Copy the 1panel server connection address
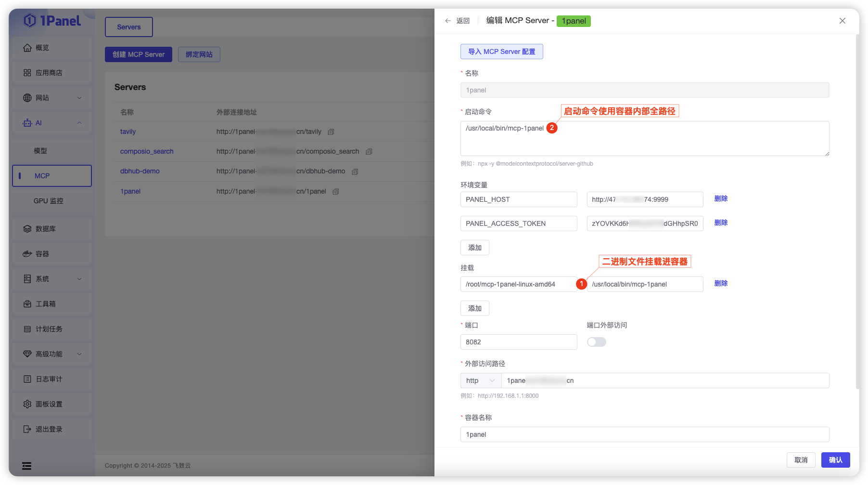Image resolution: width=868 pixels, height=485 pixels. click(336, 192)
